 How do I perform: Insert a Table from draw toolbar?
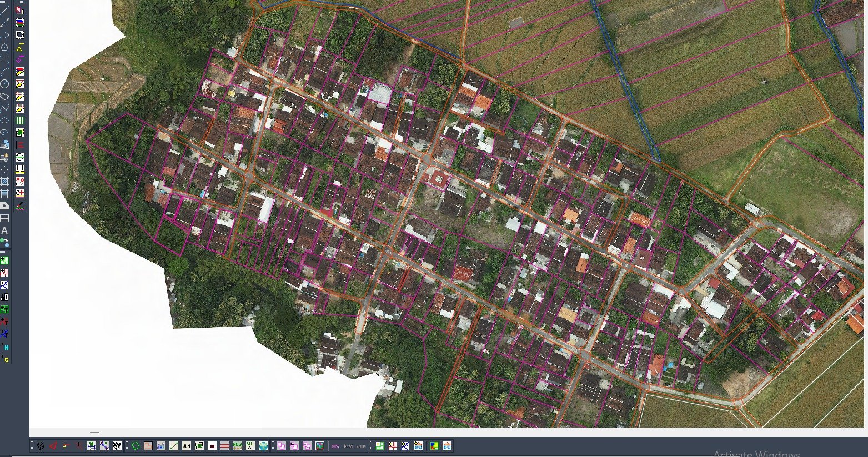click(x=4, y=218)
